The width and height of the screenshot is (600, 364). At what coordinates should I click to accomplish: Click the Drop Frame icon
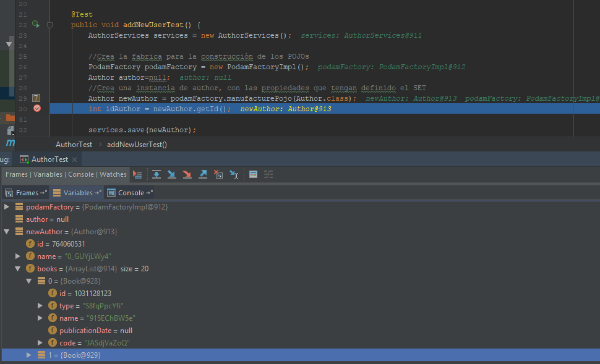(218, 174)
